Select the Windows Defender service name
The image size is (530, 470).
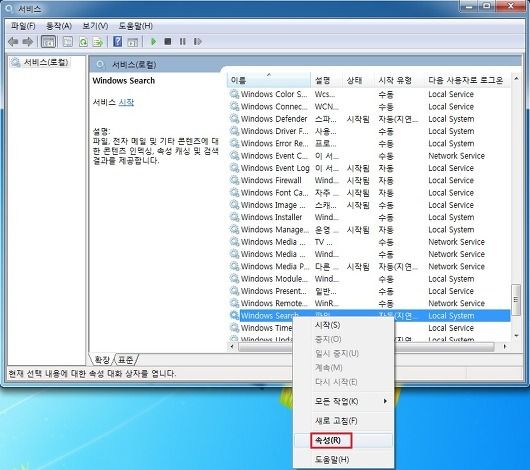tap(274, 119)
